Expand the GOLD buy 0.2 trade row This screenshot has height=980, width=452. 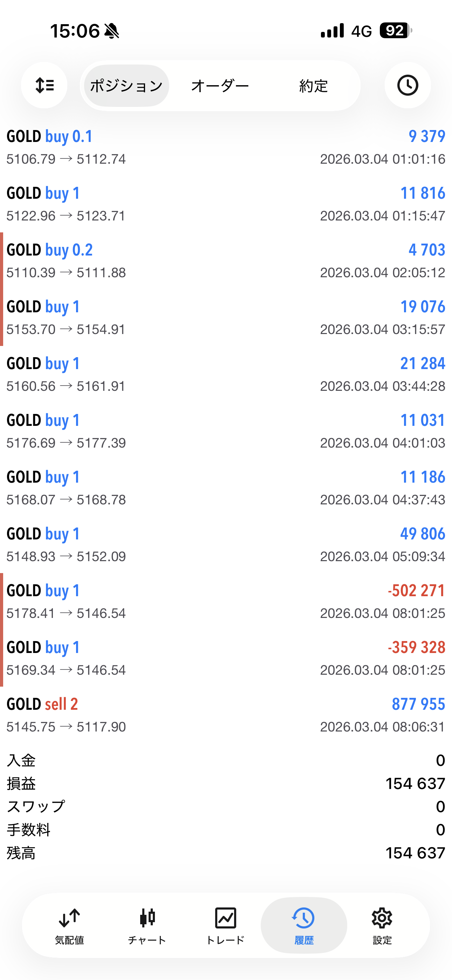226,261
